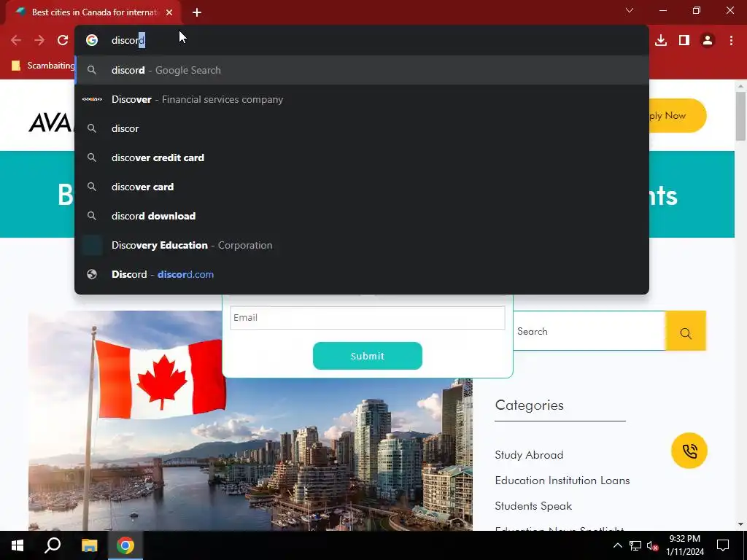Select the 'discor' search suggestion
This screenshot has height=560, width=747.
362,128
